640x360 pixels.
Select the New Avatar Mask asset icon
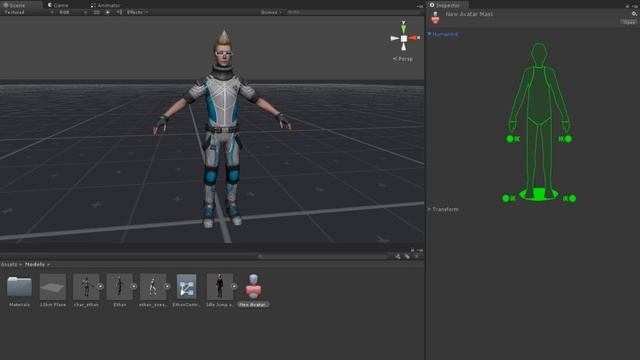coord(253,287)
